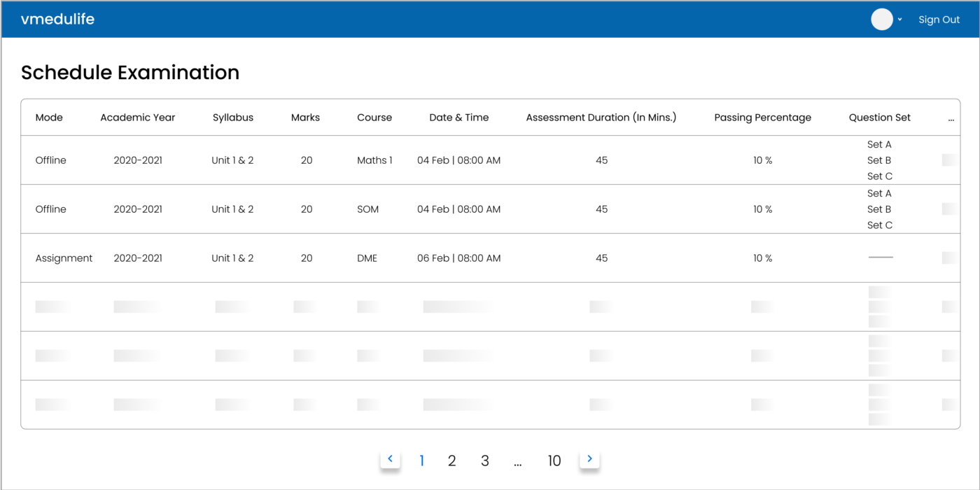Expand the hidden pages ellipsis in pagination
Screen dimensions: 980x490
[x=518, y=461]
